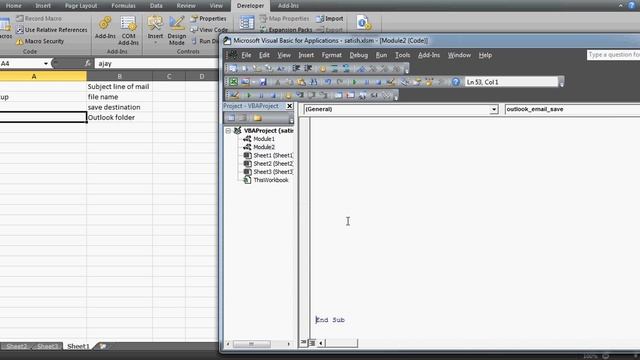Viewport: 640px width, 360px height.
Task: Click Reset stop square in Standard toolbar
Action: [378, 82]
